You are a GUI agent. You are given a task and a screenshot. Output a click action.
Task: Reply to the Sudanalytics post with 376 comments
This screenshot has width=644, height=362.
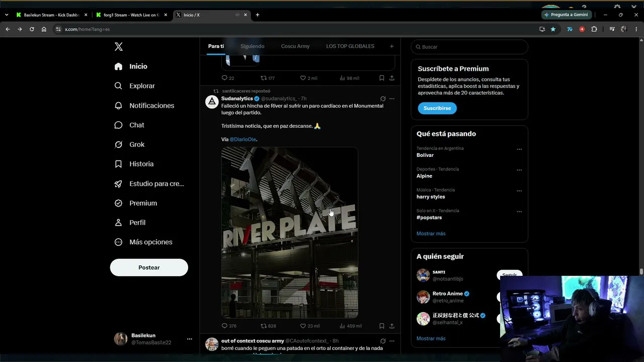tap(229, 326)
